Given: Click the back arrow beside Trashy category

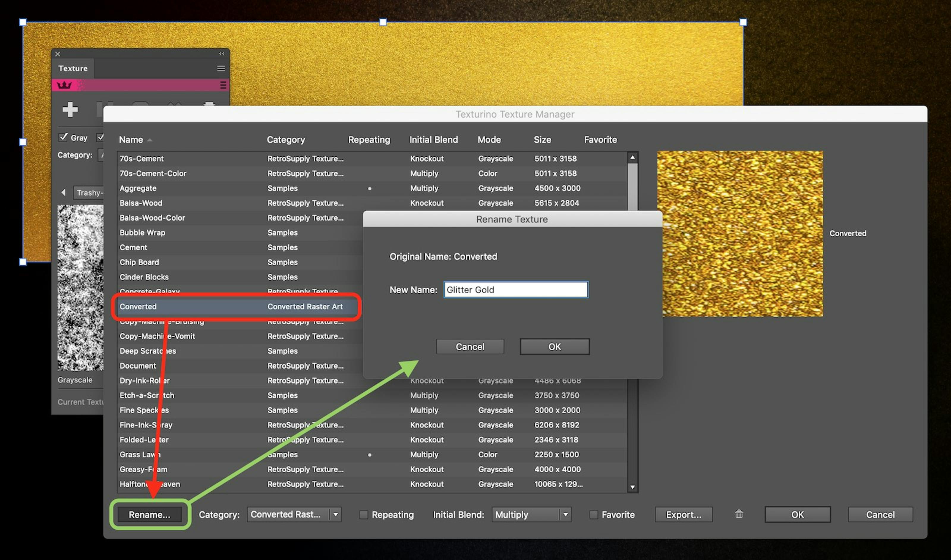Looking at the screenshot, I should tap(63, 193).
